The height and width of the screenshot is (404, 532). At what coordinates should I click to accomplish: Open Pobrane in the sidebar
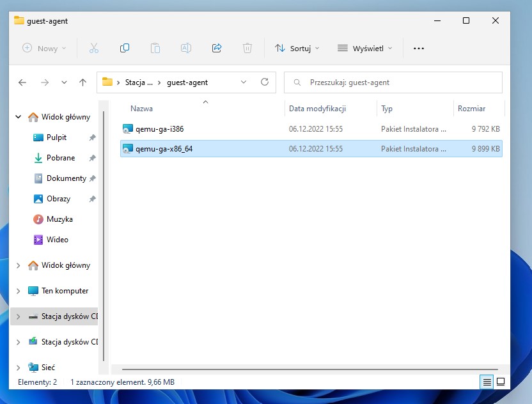(x=60, y=158)
